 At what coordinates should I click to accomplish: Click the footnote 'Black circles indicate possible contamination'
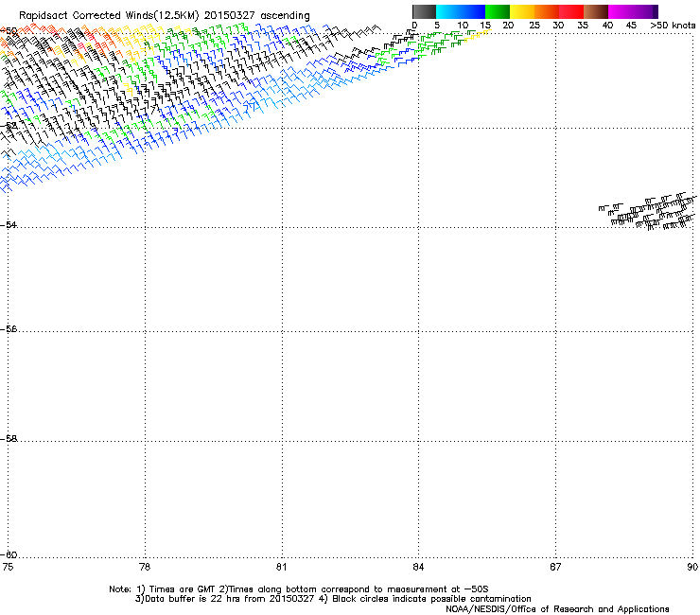click(431, 599)
